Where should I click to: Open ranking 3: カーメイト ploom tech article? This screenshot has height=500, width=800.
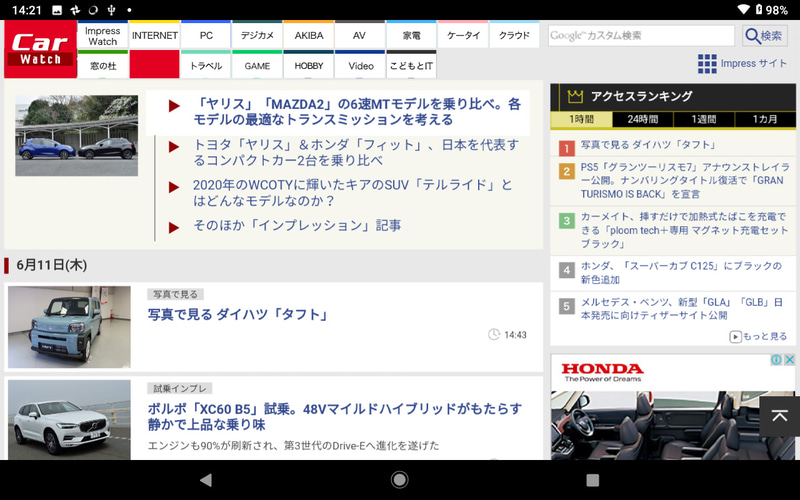point(685,230)
